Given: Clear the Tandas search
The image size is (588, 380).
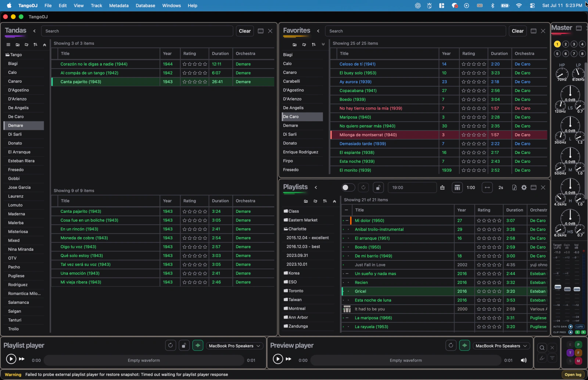Looking at the screenshot, I should click(245, 31).
